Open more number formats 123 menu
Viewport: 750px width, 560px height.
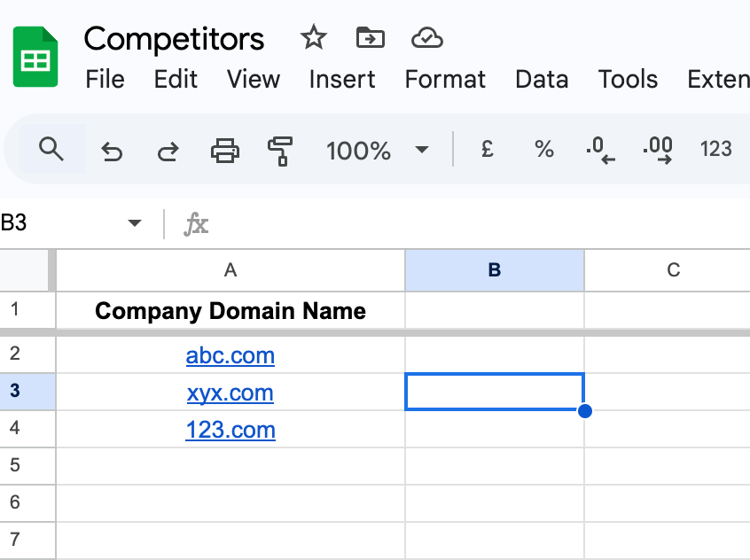pos(715,150)
